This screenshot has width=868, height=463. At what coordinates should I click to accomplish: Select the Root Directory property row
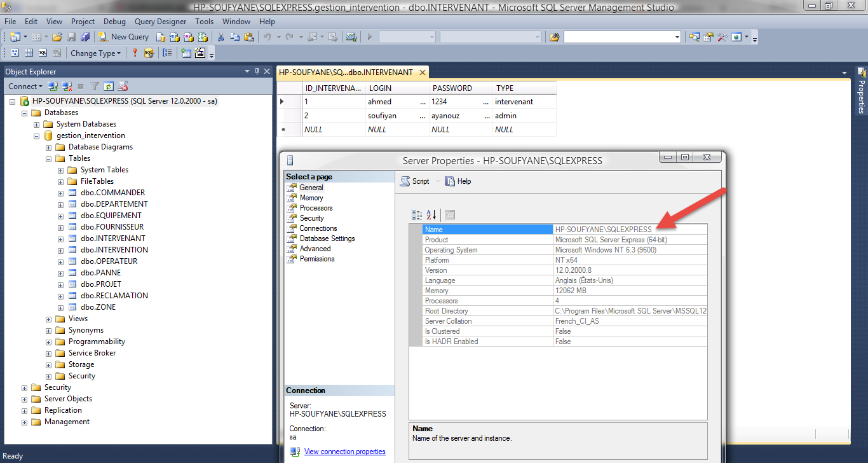565,311
